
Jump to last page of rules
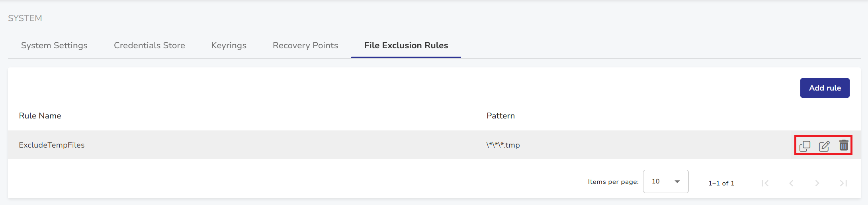[843, 183]
